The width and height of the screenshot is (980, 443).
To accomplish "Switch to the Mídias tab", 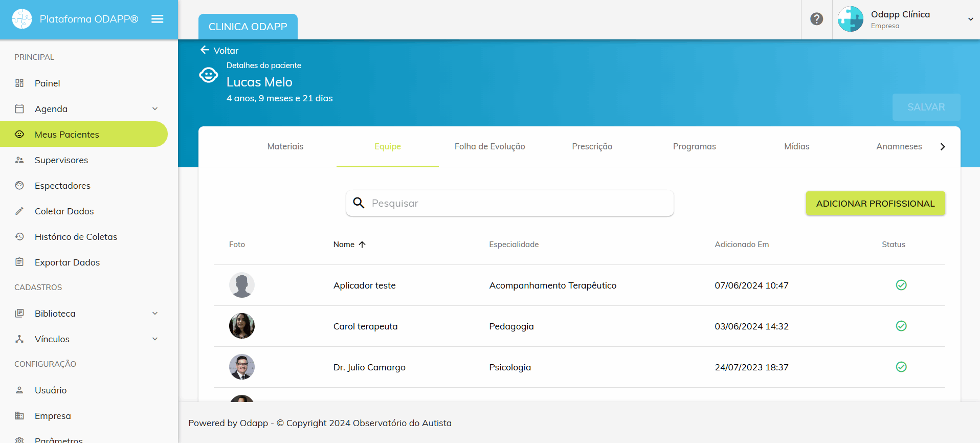I will point(797,146).
